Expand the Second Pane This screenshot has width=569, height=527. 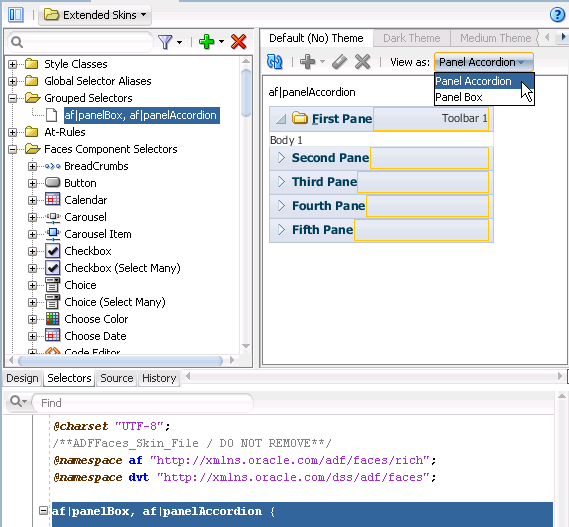pyautogui.click(x=281, y=158)
